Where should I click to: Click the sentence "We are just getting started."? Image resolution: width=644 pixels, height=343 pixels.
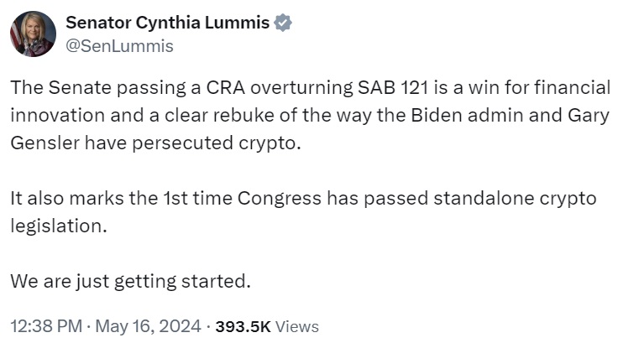pyautogui.click(x=130, y=281)
